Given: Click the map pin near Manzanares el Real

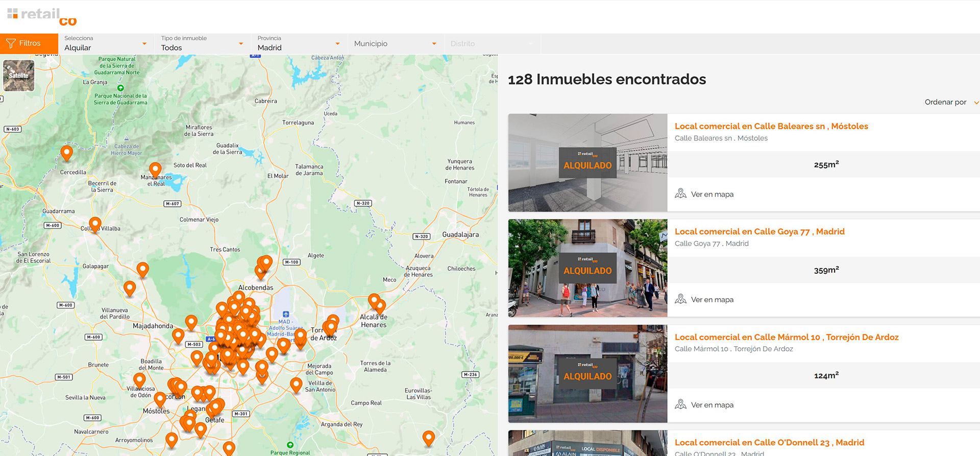Looking at the screenshot, I should (155, 169).
